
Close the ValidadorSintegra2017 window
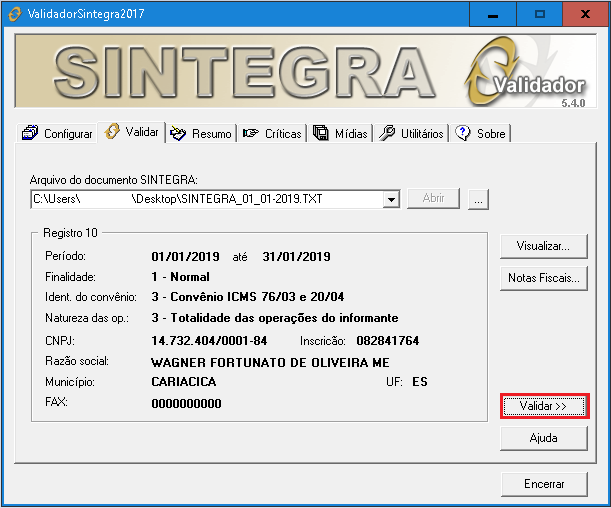585,14
